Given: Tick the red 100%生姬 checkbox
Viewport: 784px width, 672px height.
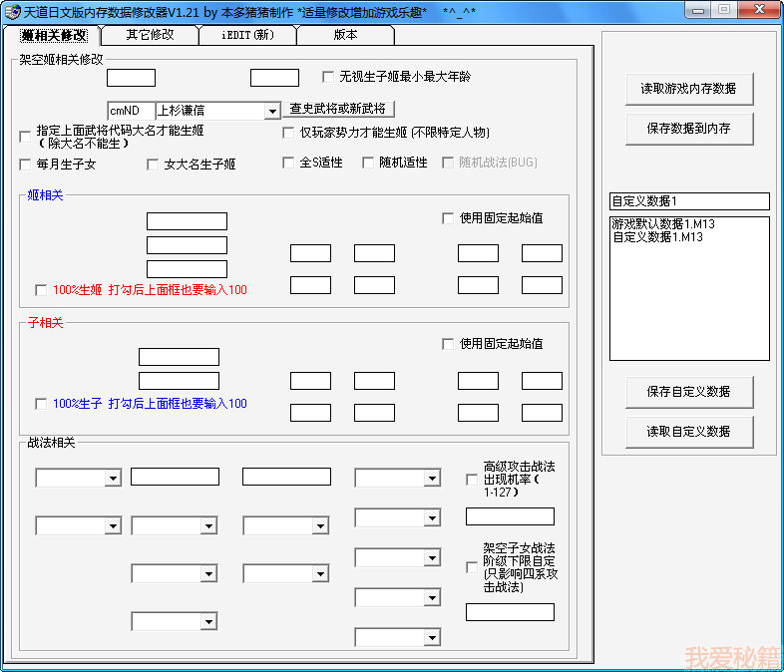Looking at the screenshot, I should click(41, 290).
